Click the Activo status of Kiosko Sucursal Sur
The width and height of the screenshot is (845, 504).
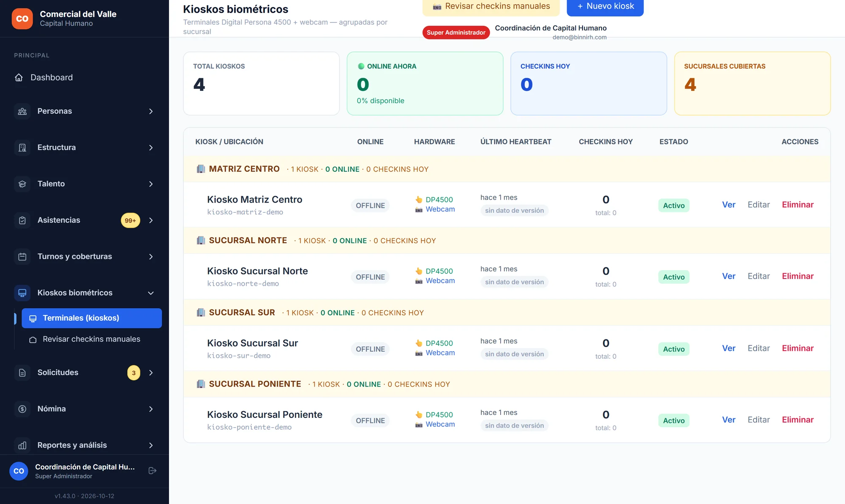673,349
